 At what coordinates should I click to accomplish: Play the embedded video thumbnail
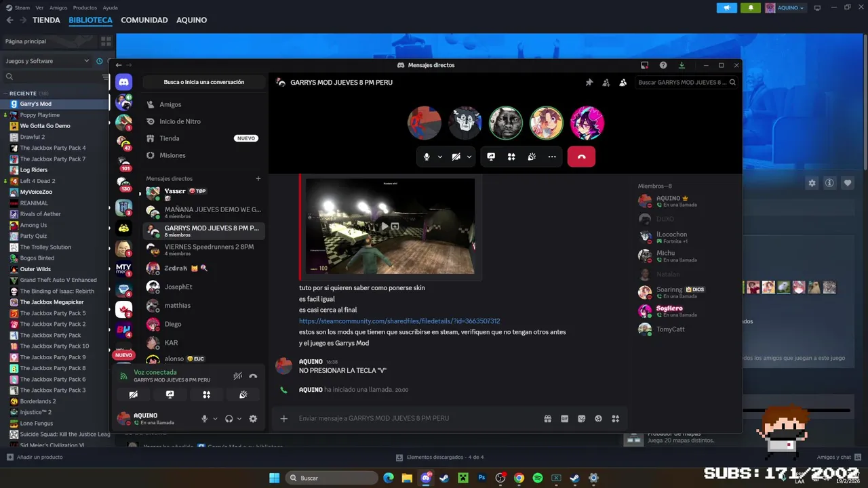384,226
